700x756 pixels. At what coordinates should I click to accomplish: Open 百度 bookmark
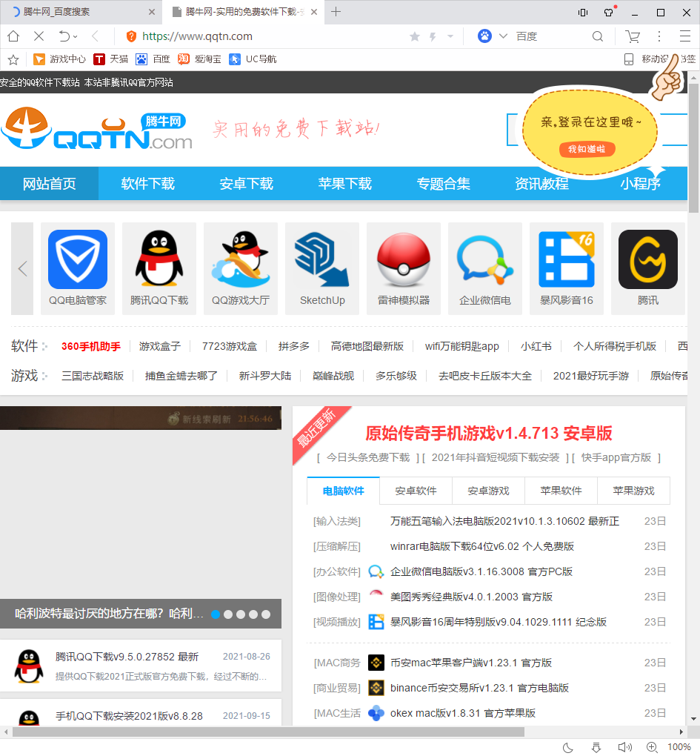pyautogui.click(x=153, y=59)
